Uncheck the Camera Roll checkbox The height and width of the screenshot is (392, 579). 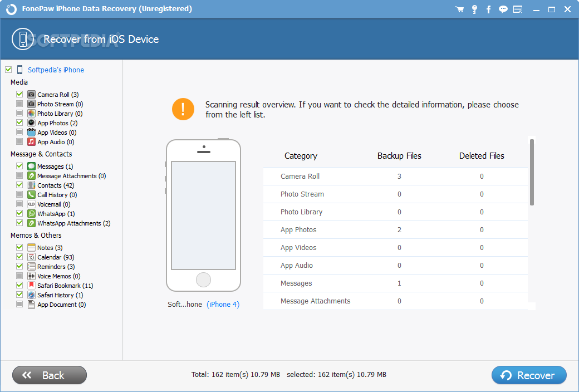[19, 94]
